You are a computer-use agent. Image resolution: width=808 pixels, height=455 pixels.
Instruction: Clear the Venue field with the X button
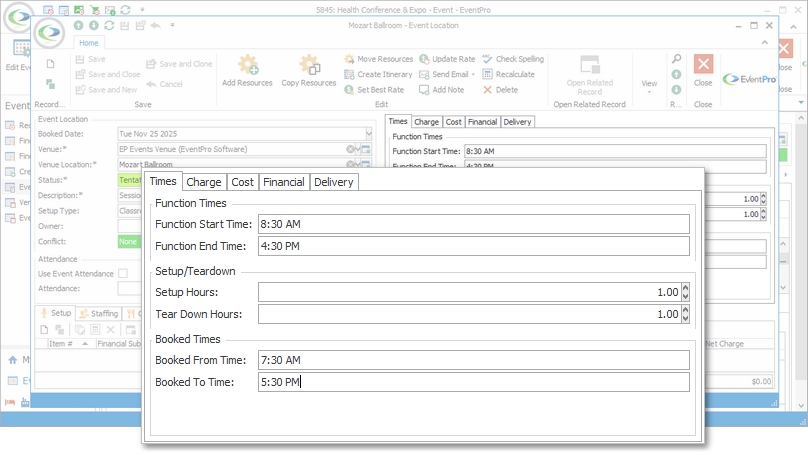click(350, 149)
